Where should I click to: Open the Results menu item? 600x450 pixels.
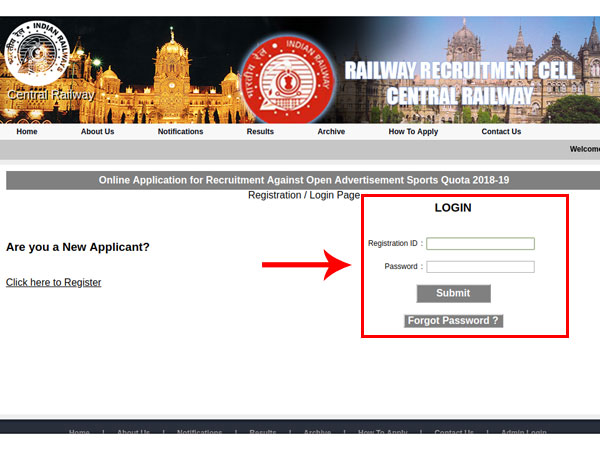click(x=260, y=132)
